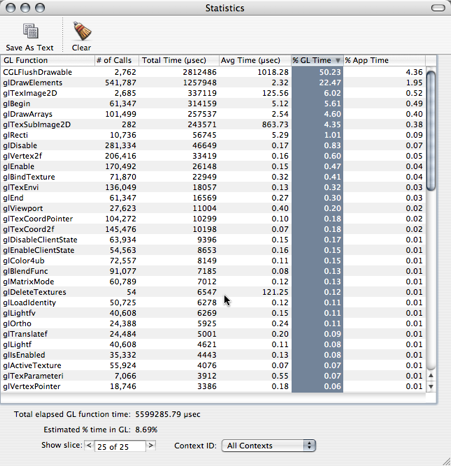Select the glEnable row
Viewport: 451px width, 466px height.
point(213,166)
